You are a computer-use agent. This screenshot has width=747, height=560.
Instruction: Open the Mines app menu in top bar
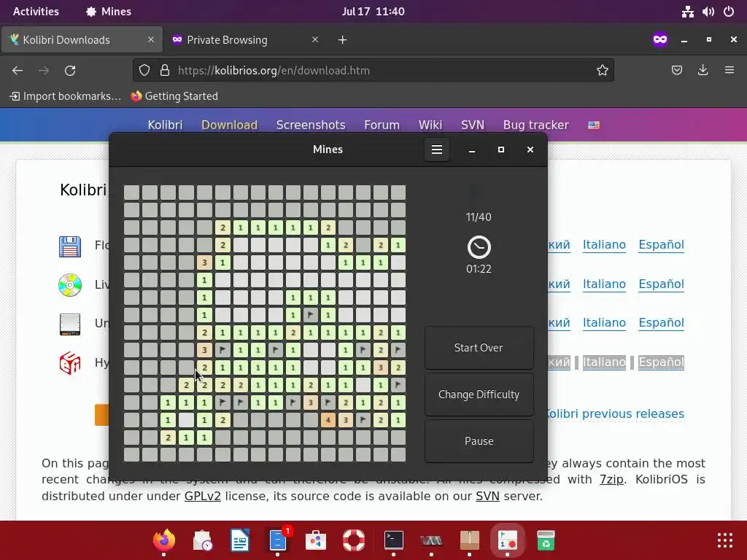point(109,12)
